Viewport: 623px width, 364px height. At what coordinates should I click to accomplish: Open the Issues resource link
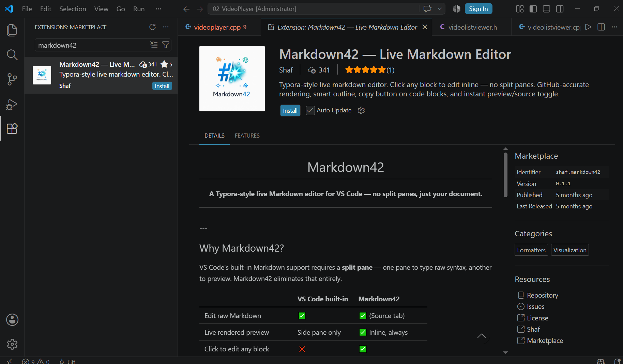(535, 306)
